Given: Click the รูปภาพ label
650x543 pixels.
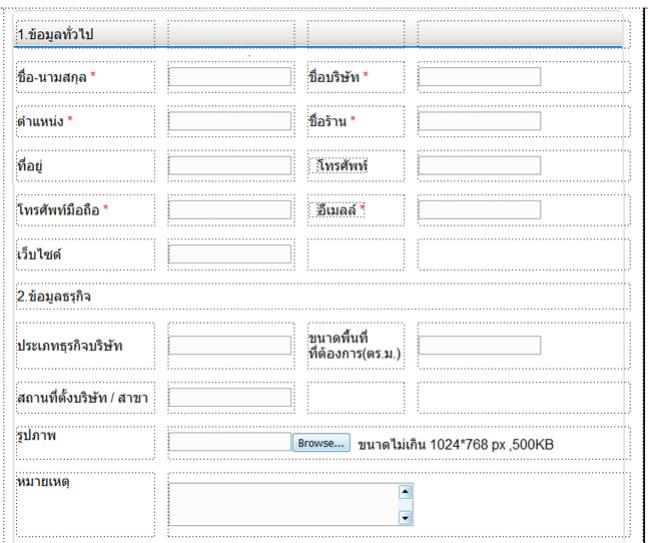Looking at the screenshot, I should (x=36, y=436).
